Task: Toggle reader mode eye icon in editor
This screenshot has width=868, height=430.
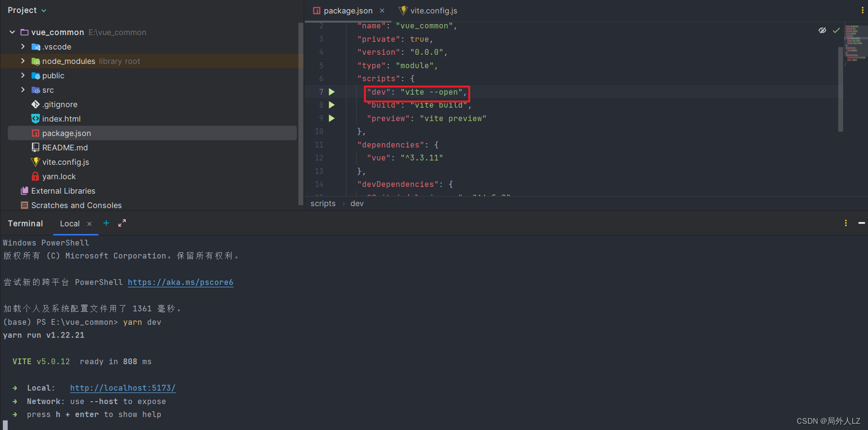Action: (x=822, y=30)
